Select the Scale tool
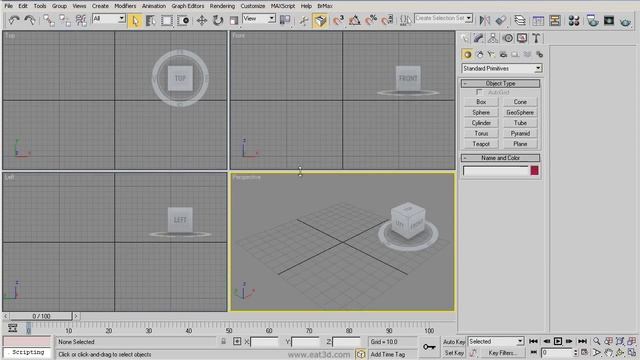 point(233,20)
